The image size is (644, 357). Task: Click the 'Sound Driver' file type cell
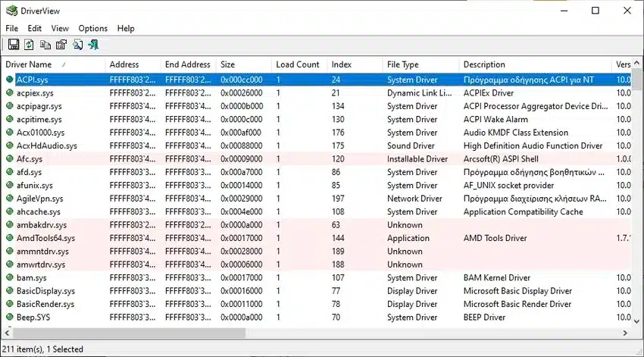coord(411,146)
